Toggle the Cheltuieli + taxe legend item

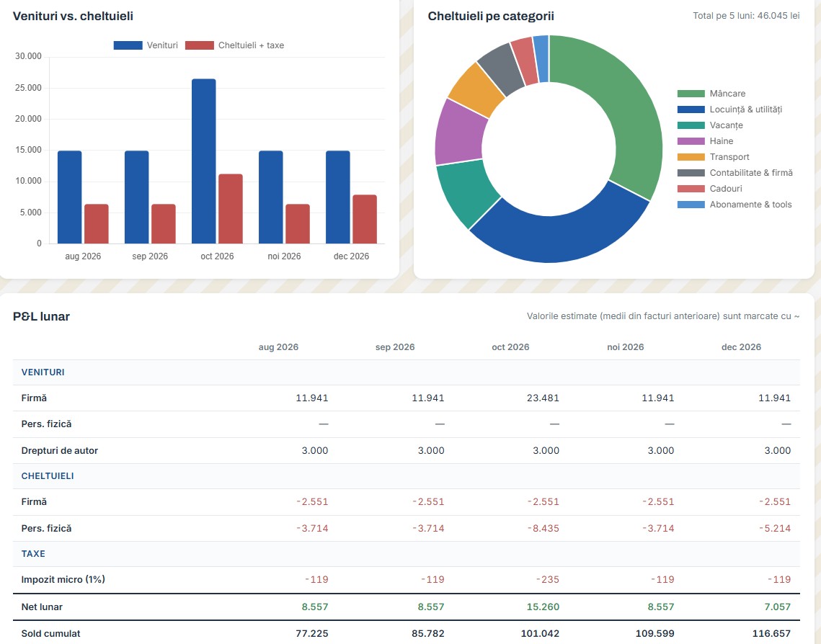pos(234,45)
